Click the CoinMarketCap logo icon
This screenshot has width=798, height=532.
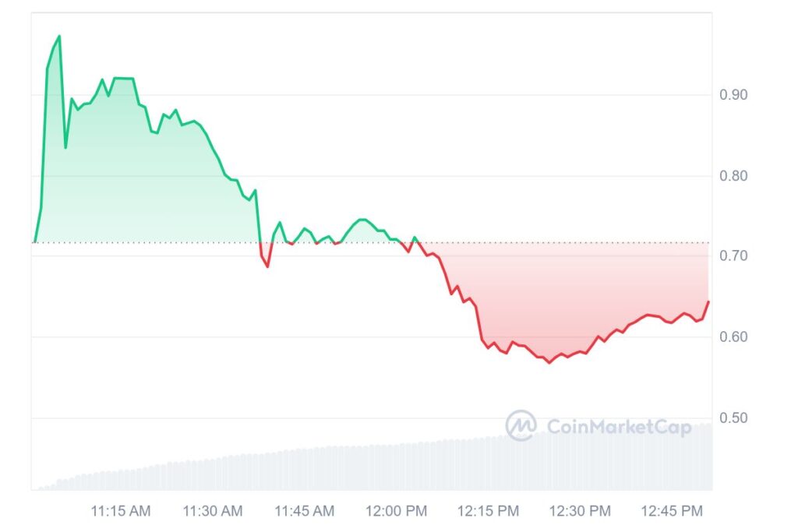point(521,425)
